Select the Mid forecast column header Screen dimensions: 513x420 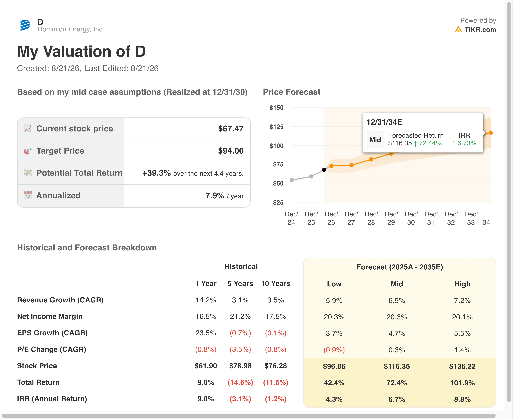pos(397,284)
